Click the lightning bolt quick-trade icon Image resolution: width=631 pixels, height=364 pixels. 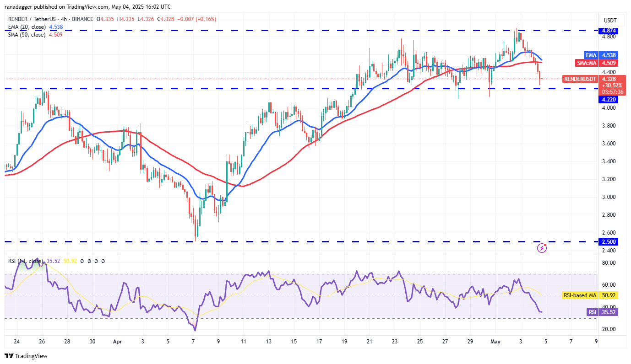tap(542, 248)
